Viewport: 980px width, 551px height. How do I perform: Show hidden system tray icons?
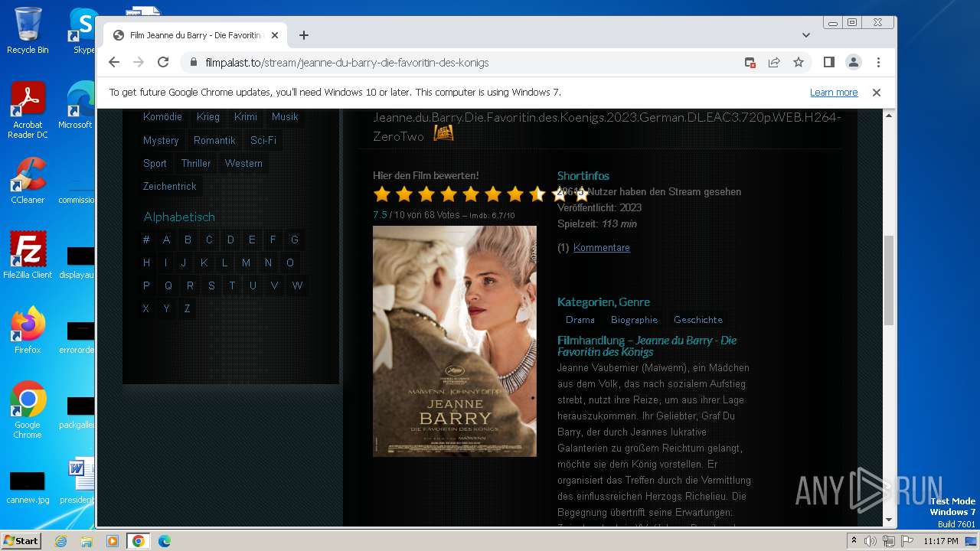click(854, 541)
